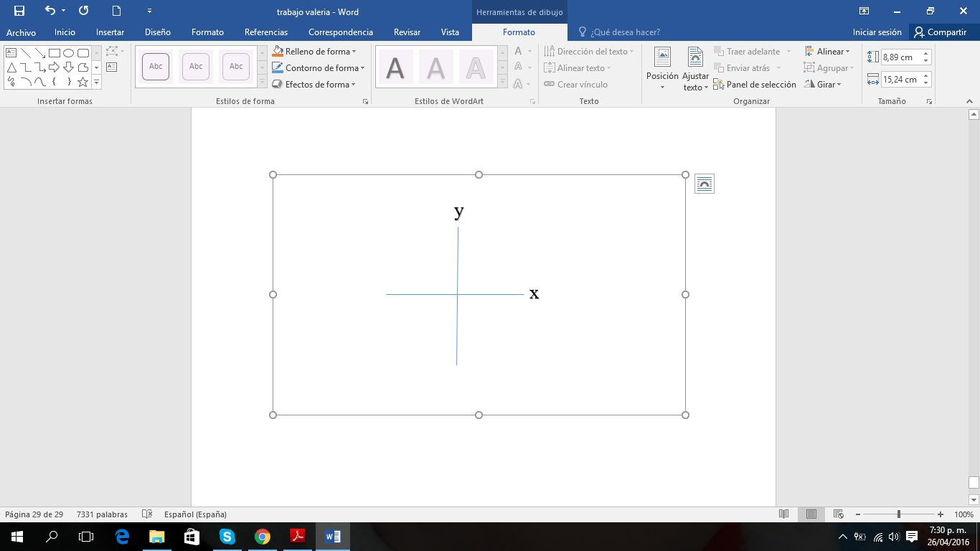This screenshot has height=551, width=980.
Task: Select the isosceles triangle shape
Action: [x=11, y=67]
